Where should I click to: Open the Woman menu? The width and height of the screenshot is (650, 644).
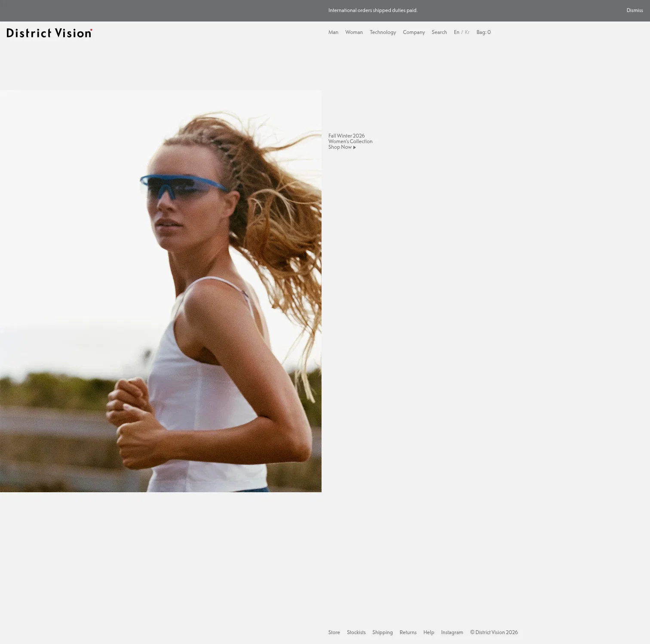[354, 32]
